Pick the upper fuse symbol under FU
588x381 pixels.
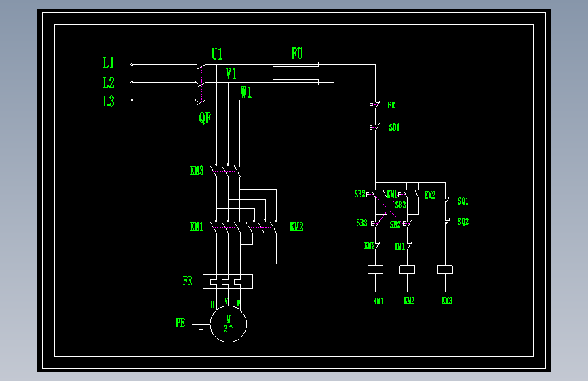click(296, 64)
